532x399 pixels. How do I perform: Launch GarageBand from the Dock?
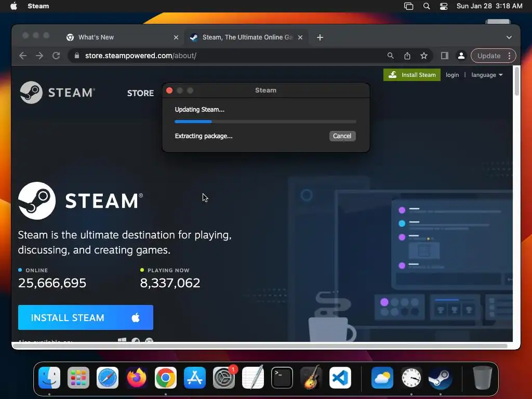[x=311, y=378]
